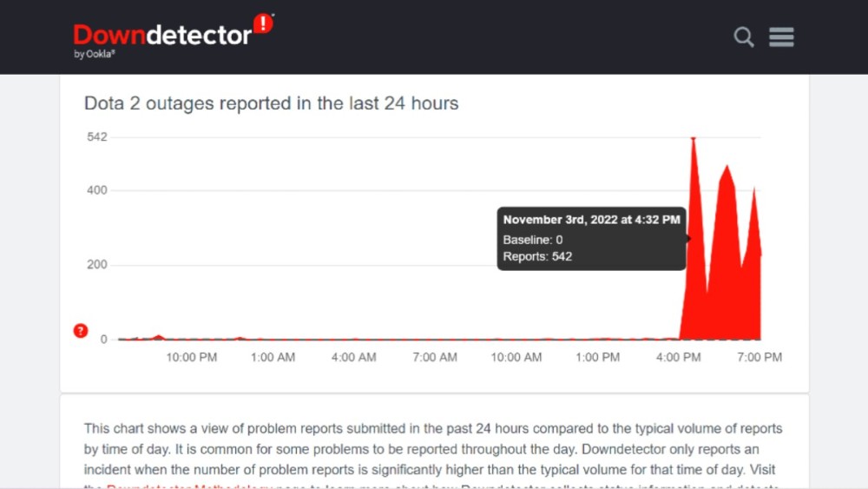This screenshot has height=489, width=868.
Task: Click the small bump near 10:00 PM
Action: (x=160, y=336)
